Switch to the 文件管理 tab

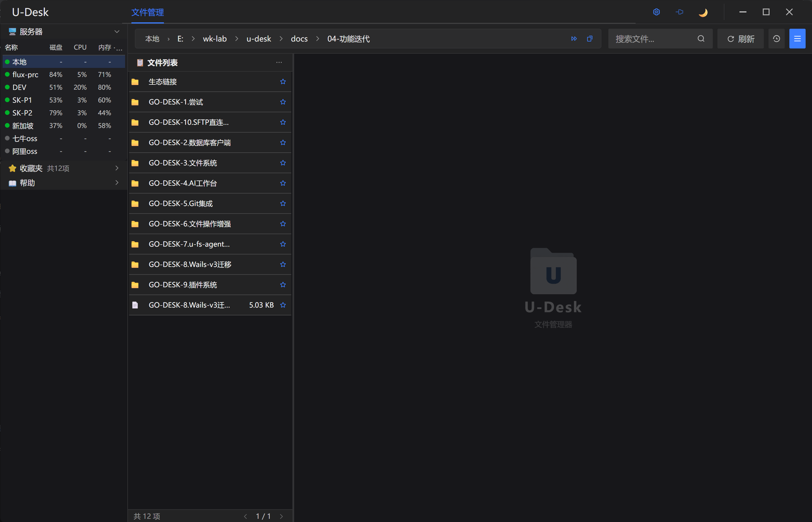point(147,12)
